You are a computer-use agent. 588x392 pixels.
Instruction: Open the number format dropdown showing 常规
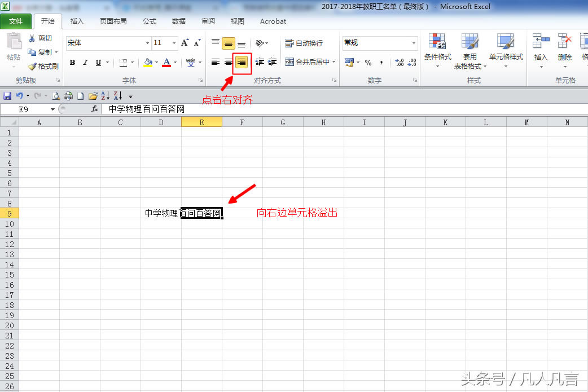click(379, 43)
